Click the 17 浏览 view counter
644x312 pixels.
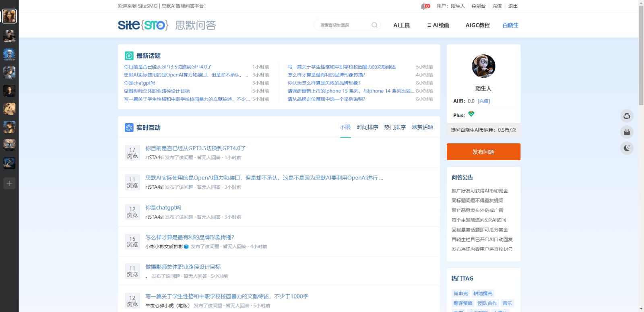pyautogui.click(x=132, y=153)
